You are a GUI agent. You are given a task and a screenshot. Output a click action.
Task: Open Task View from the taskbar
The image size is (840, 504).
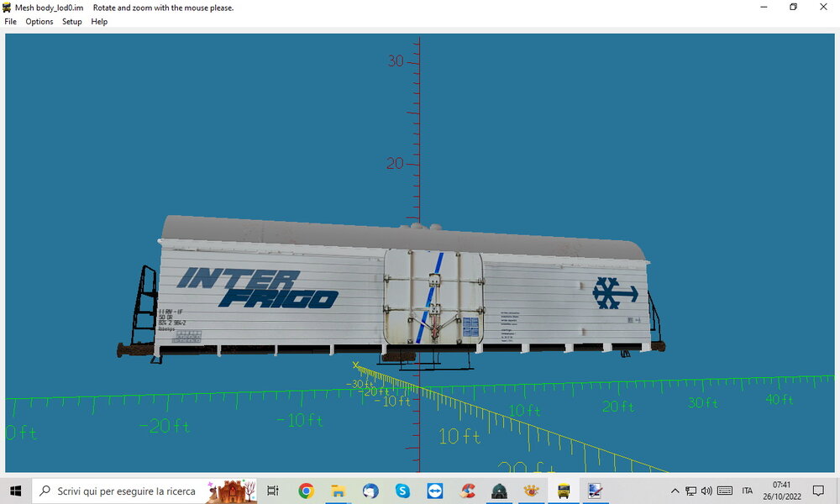pos(273,491)
